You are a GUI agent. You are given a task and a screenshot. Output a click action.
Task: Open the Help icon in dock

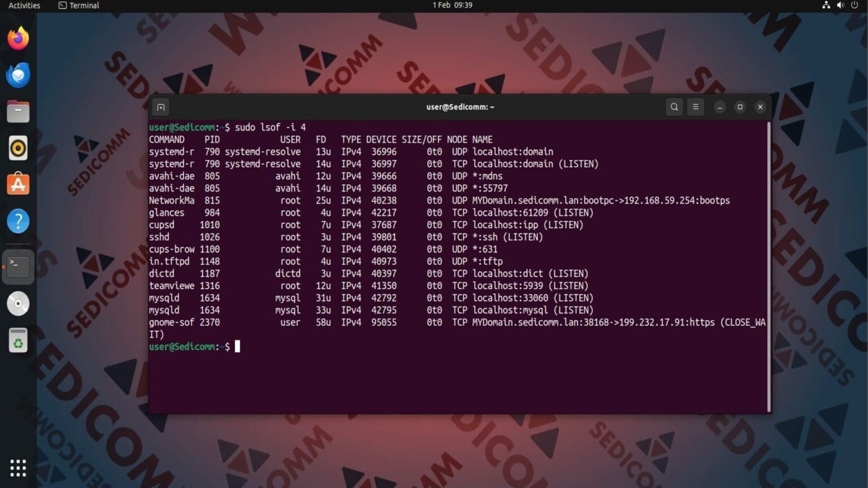pyautogui.click(x=18, y=221)
